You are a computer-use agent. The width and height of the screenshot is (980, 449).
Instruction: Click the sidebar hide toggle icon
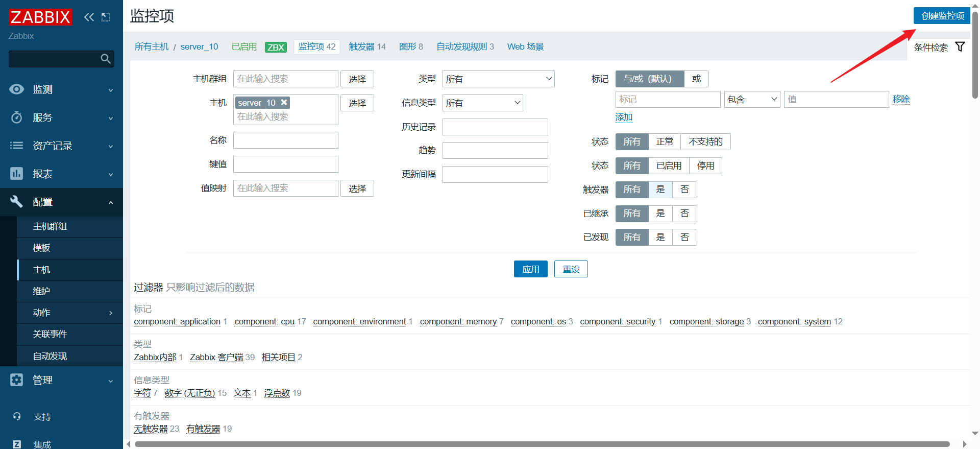pyautogui.click(x=106, y=17)
